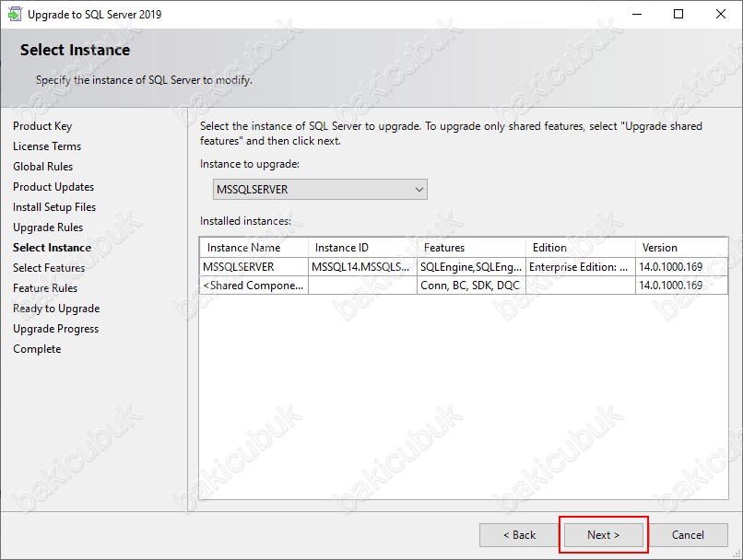This screenshot has width=743, height=560.
Task: Click the Enterprise Edition cell
Action: tap(581, 267)
